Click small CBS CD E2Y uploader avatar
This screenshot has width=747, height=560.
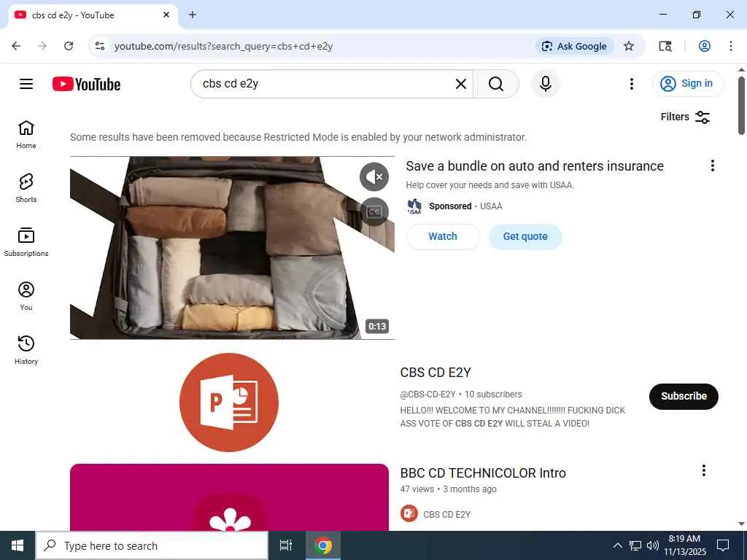(x=409, y=514)
